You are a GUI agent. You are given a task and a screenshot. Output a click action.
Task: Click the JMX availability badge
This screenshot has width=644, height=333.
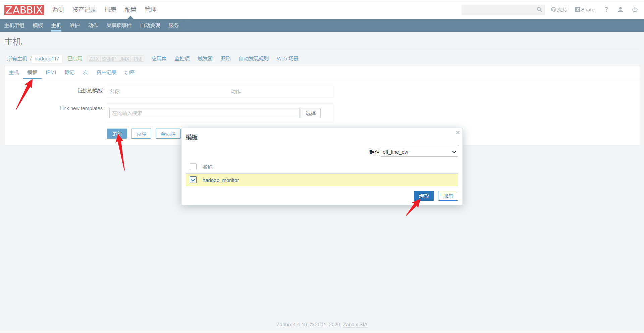tap(124, 59)
